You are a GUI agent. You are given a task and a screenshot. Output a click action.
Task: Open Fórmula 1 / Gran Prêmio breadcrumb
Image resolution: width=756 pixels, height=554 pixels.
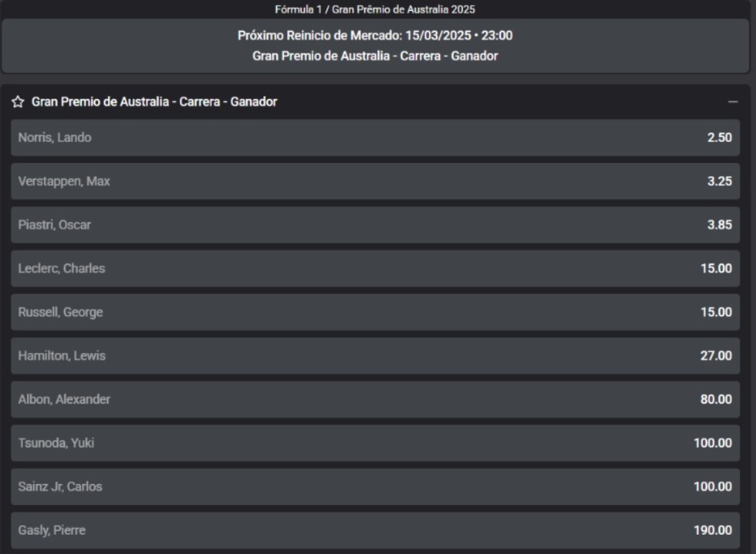coord(375,9)
